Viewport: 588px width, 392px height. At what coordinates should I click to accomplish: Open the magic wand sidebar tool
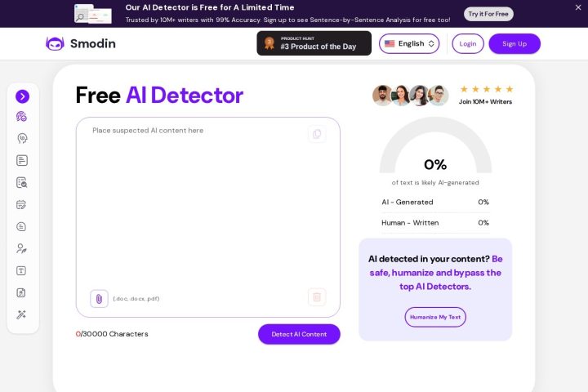tap(21, 314)
